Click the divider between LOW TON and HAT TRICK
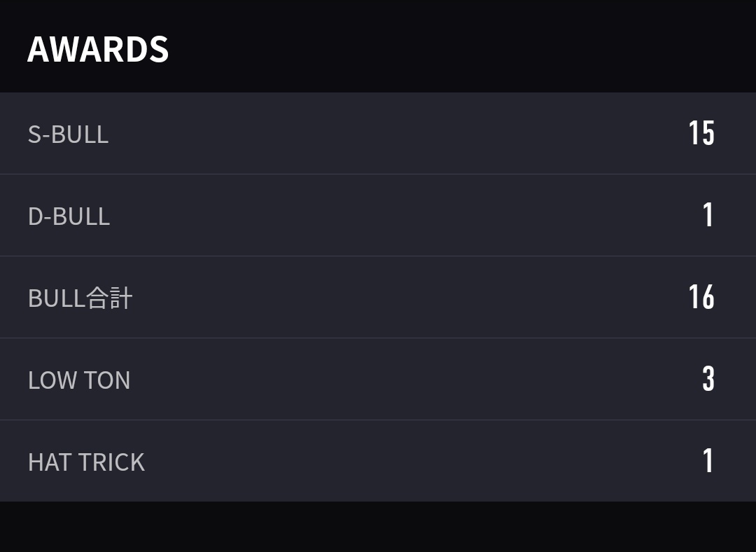 tap(378, 420)
